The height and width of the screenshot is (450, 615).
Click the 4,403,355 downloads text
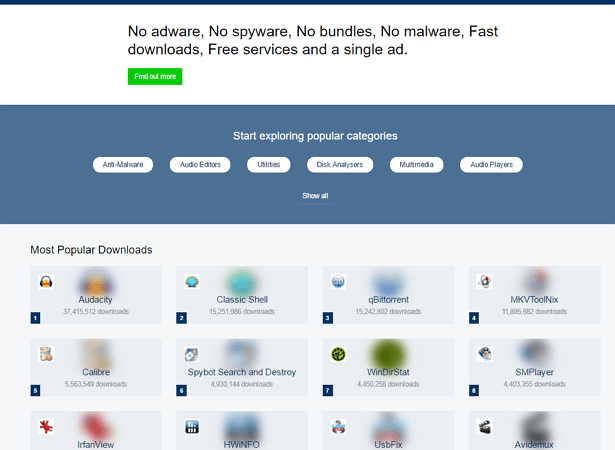click(534, 384)
